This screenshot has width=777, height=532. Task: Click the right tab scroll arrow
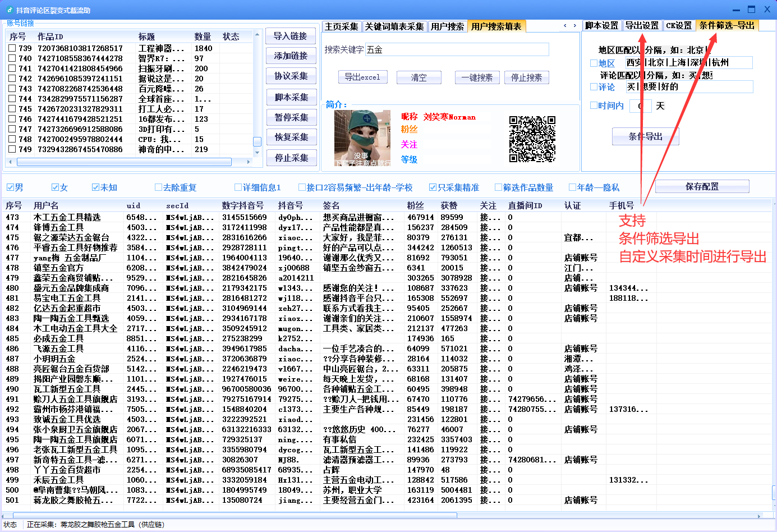[x=574, y=25]
